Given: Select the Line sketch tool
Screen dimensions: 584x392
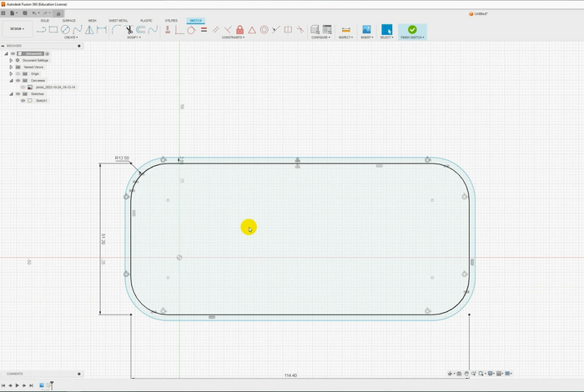Looking at the screenshot, I should pos(41,29).
